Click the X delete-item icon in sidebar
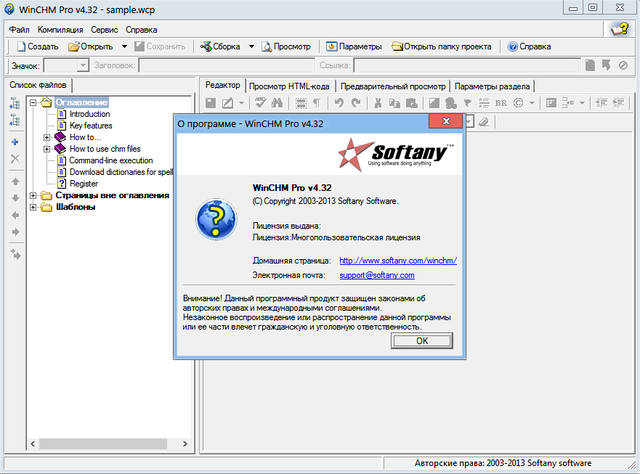This screenshot has width=640, height=474. click(x=15, y=158)
